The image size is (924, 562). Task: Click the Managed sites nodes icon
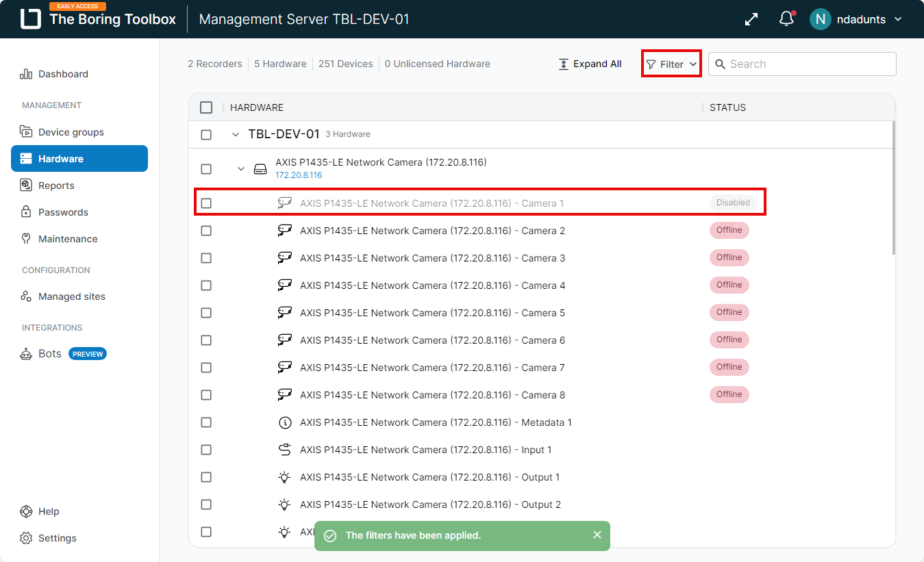(x=26, y=296)
